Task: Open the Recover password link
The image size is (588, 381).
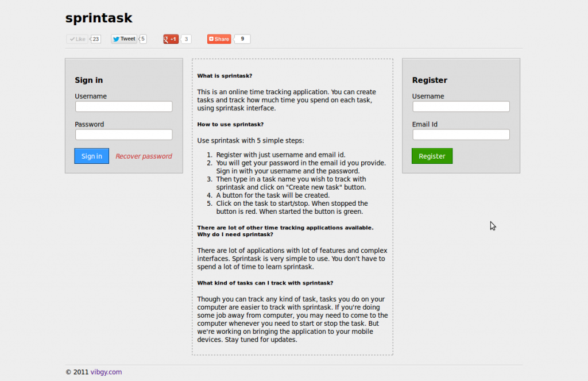Action: [144, 156]
